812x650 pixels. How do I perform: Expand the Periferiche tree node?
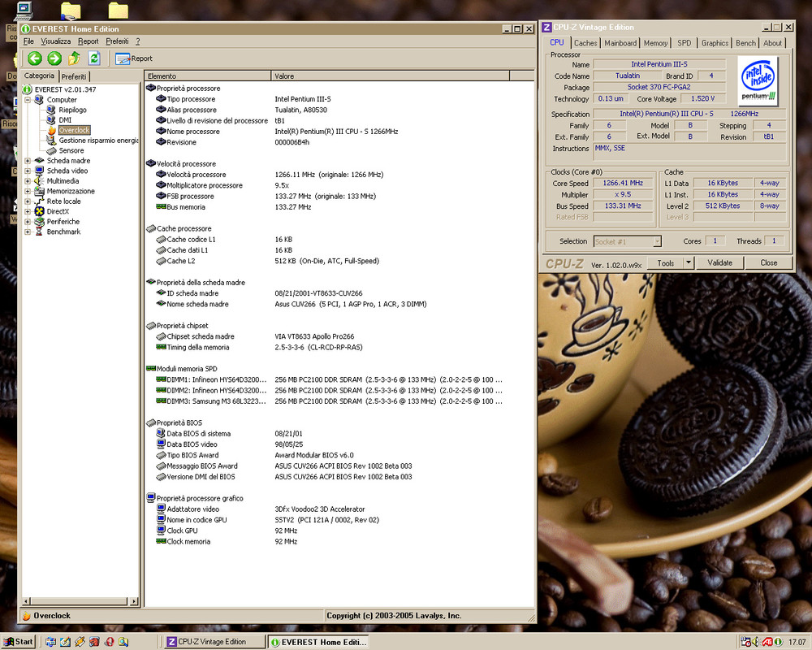tap(28, 222)
